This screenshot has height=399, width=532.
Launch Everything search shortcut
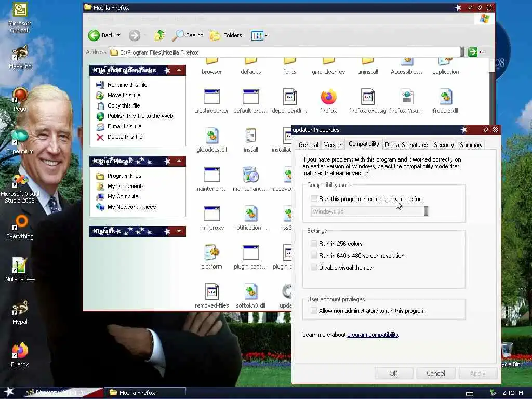20,227
